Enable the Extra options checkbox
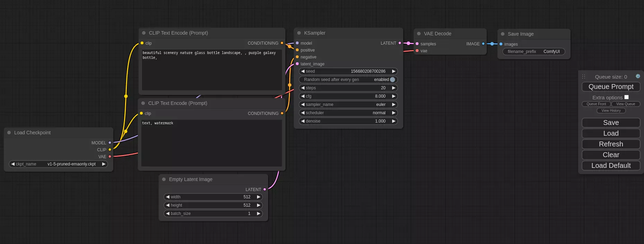The width and height of the screenshot is (644, 244). [x=626, y=97]
